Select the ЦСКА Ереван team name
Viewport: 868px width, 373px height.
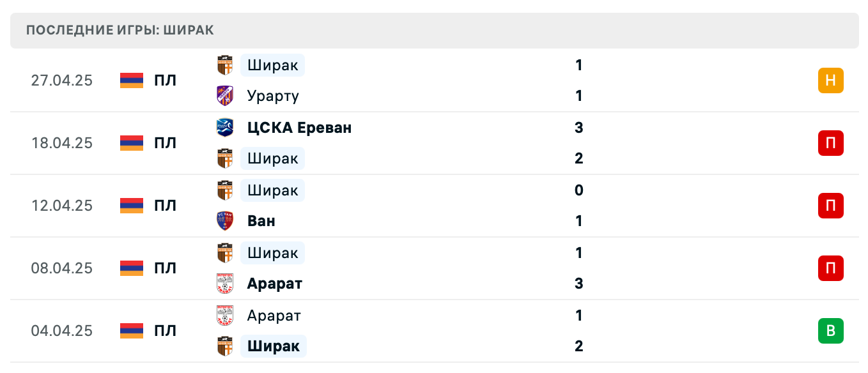(x=298, y=127)
